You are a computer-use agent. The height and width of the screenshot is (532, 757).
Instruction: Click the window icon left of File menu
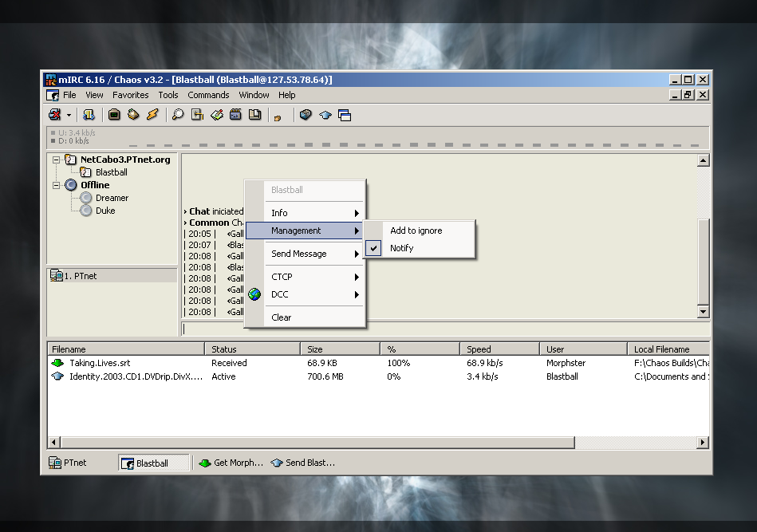click(53, 95)
